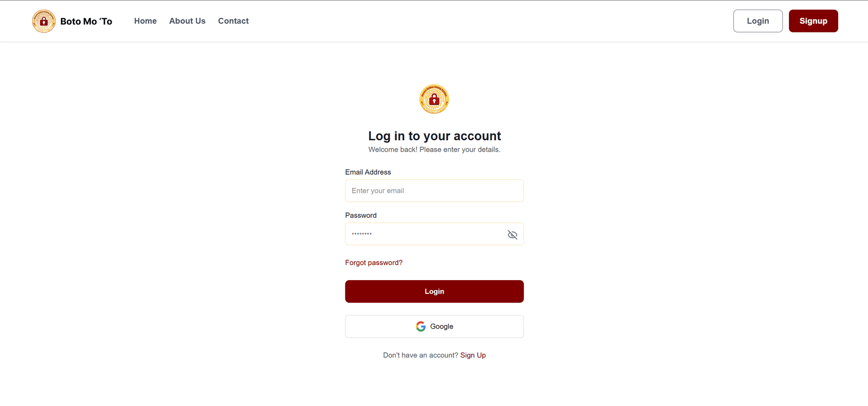Go to the Home page
This screenshot has width=868, height=406.
[145, 21]
